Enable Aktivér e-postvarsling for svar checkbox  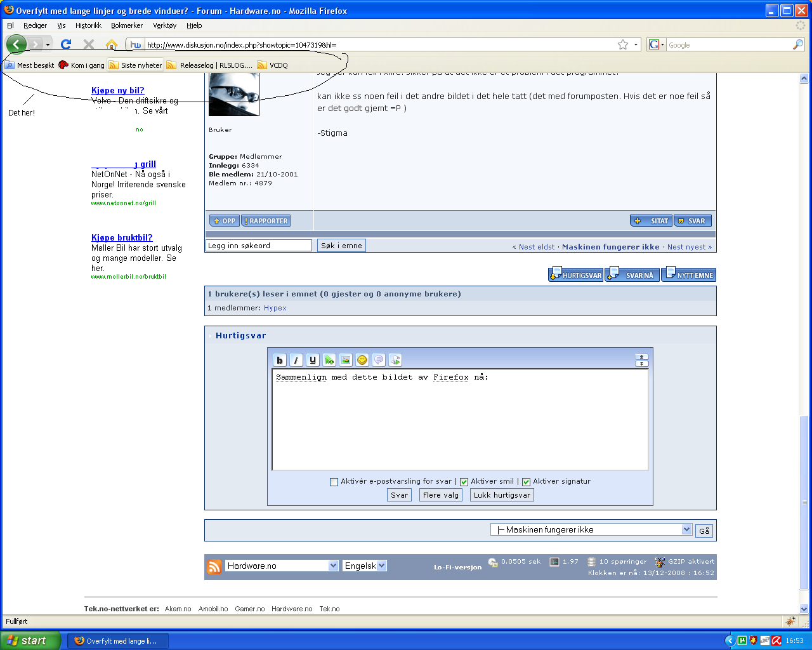point(334,482)
